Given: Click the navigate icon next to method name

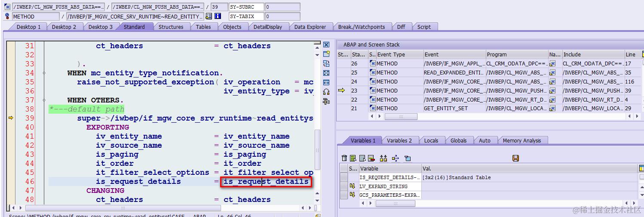Looking at the screenshot, I should coord(209,16).
